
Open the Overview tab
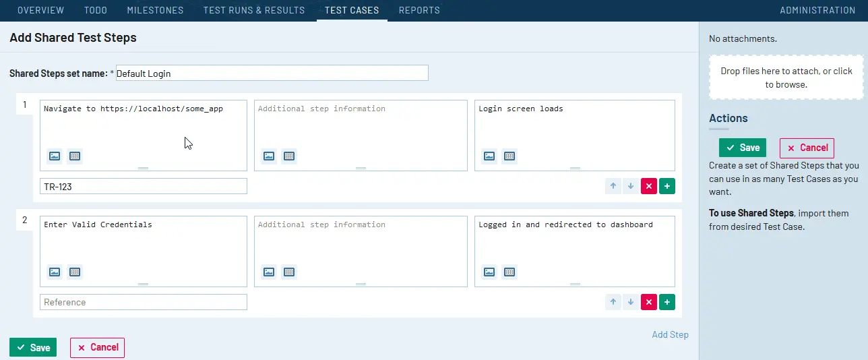coord(40,10)
